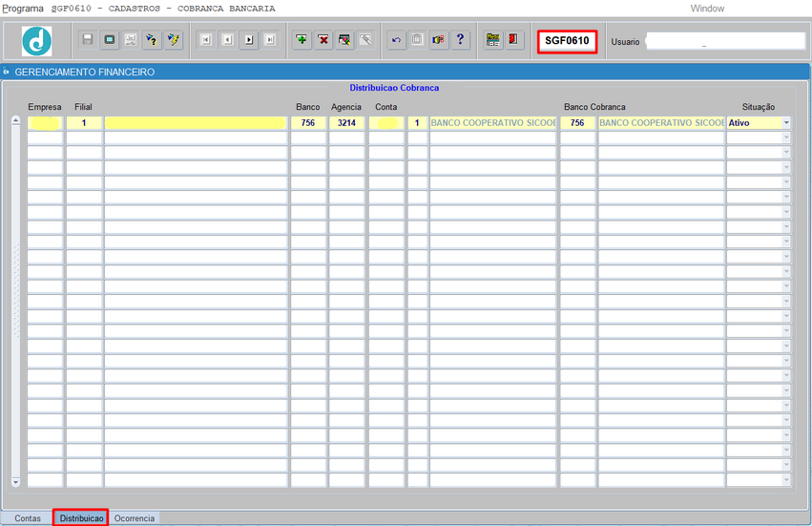
Task: Click the Distribuicao Cobranca heading
Action: pyautogui.click(x=394, y=88)
